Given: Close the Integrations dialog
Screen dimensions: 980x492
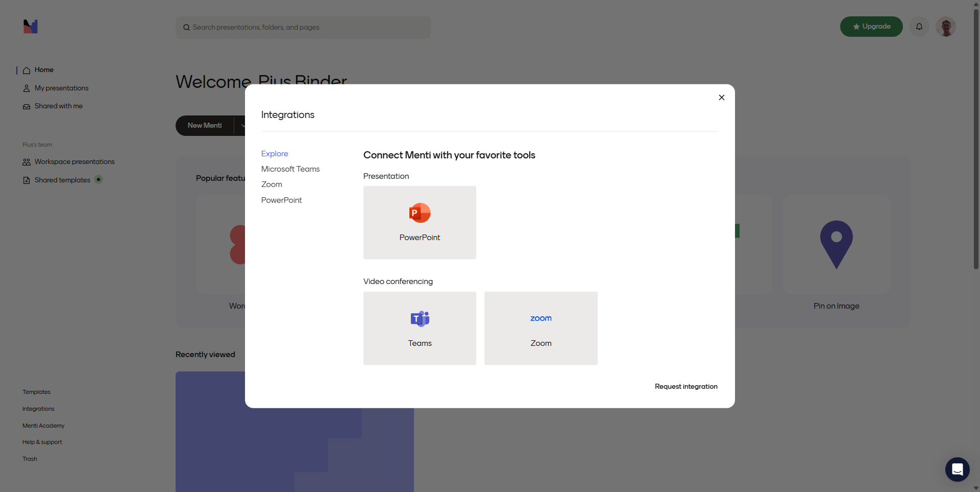Looking at the screenshot, I should (x=721, y=98).
